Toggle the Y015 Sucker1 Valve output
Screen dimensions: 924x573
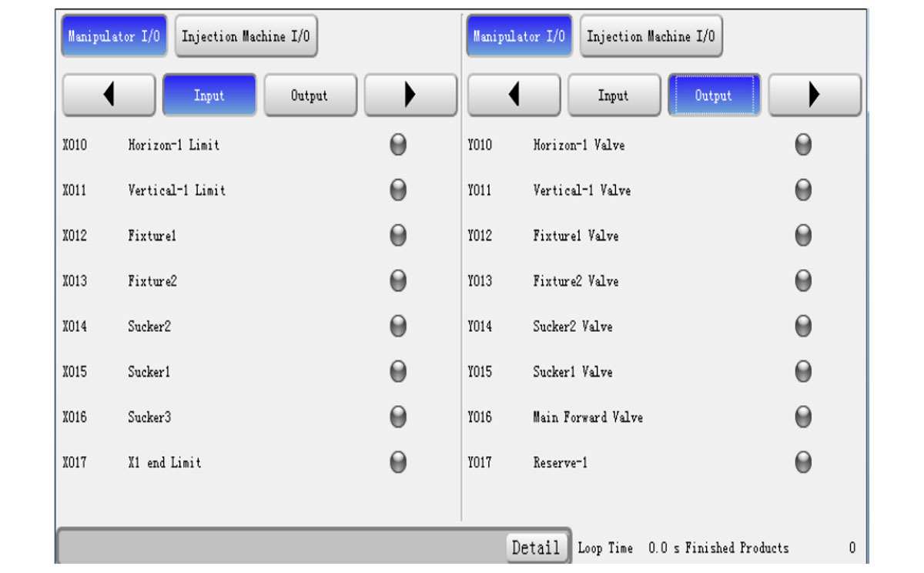[803, 372]
